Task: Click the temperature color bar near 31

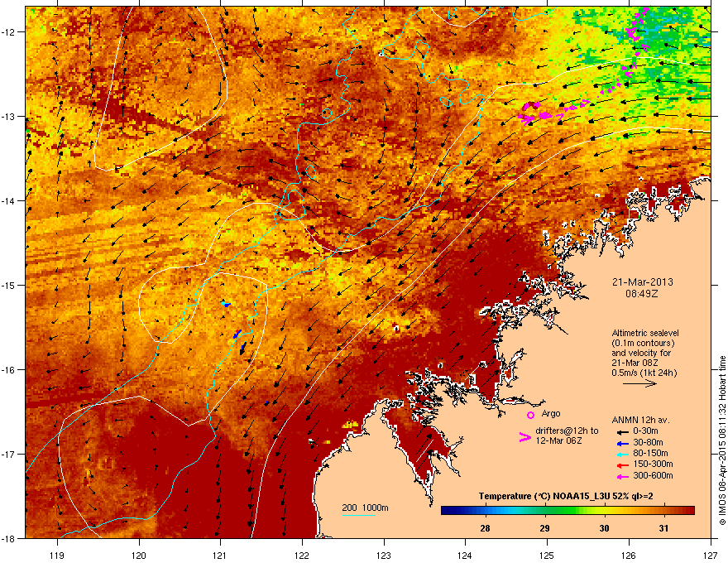Action: tap(664, 511)
